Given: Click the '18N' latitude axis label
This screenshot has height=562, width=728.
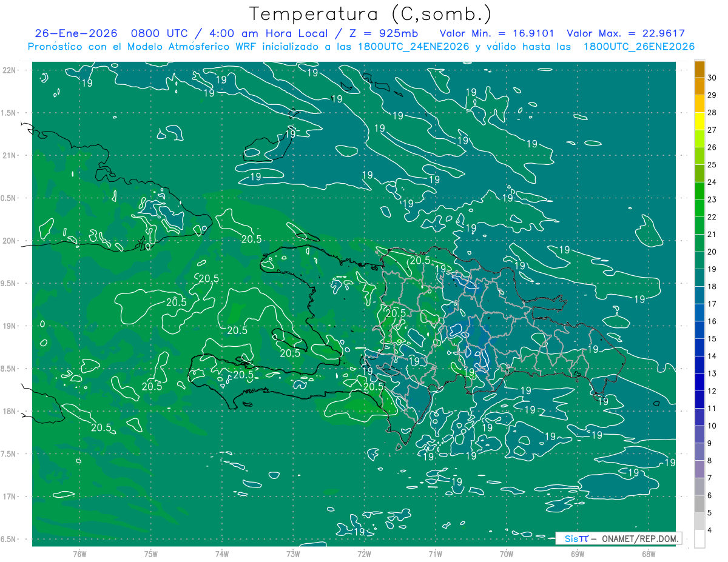Looking at the screenshot, I should click(8, 411).
